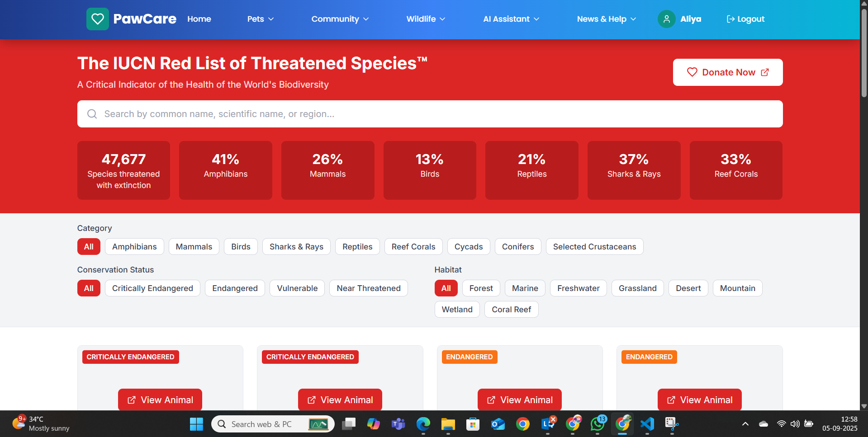Expand the AI Assistant dropdown menu
This screenshot has height=437, width=868.
point(511,19)
